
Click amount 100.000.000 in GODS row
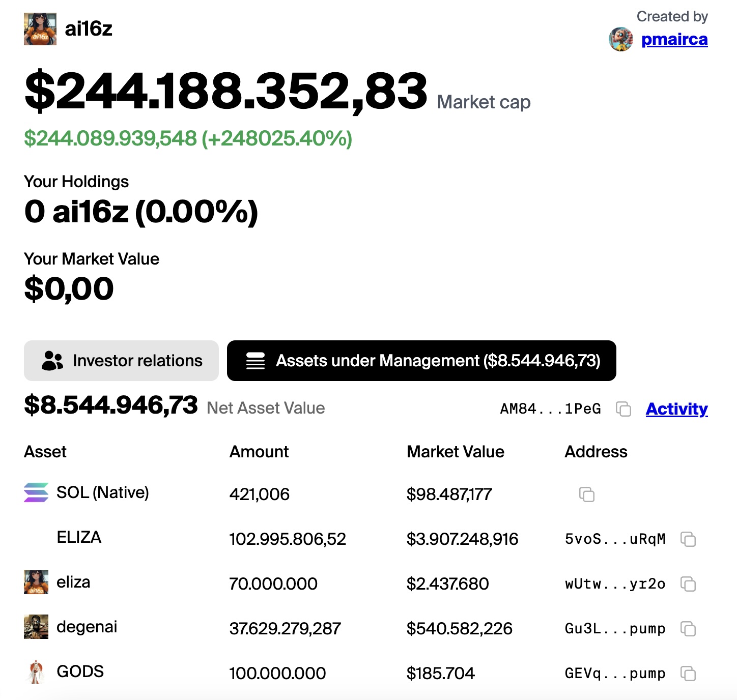point(277,674)
